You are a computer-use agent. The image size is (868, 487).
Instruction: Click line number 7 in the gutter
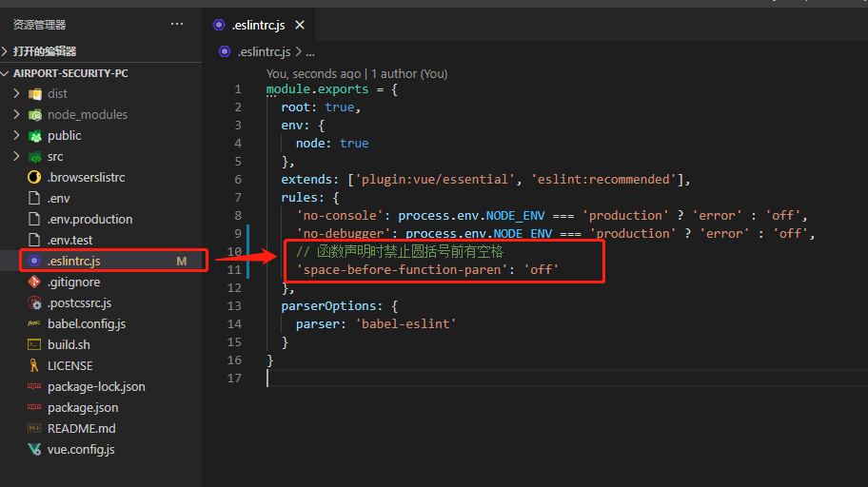[x=238, y=198]
